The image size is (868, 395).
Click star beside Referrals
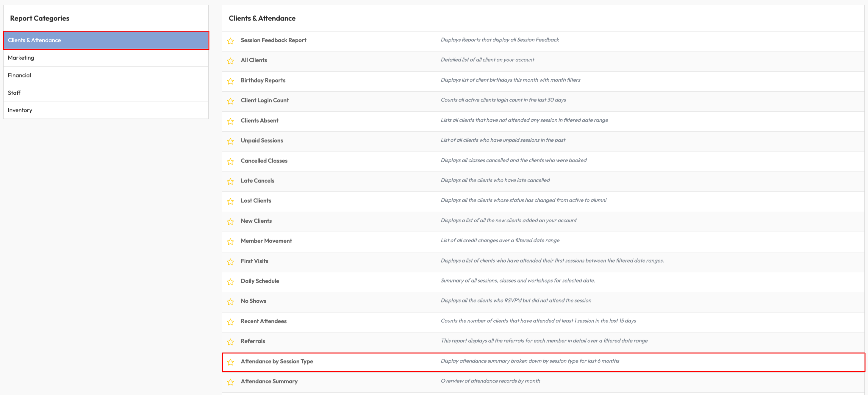coord(231,342)
